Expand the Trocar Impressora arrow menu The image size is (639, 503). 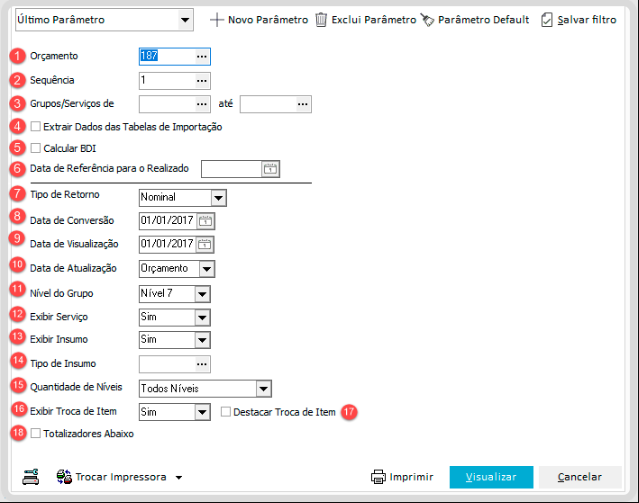(x=179, y=477)
